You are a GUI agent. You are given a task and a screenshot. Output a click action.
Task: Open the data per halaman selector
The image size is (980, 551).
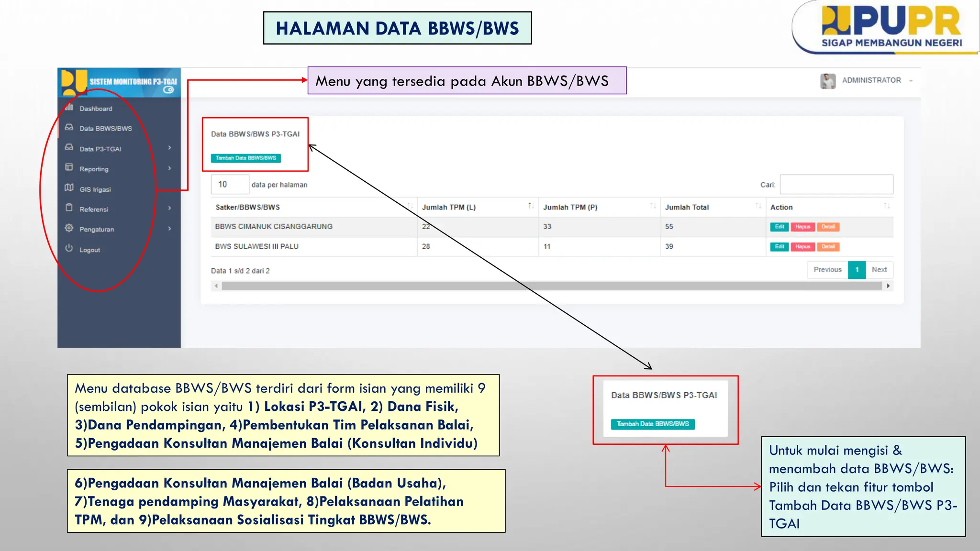[x=230, y=185]
